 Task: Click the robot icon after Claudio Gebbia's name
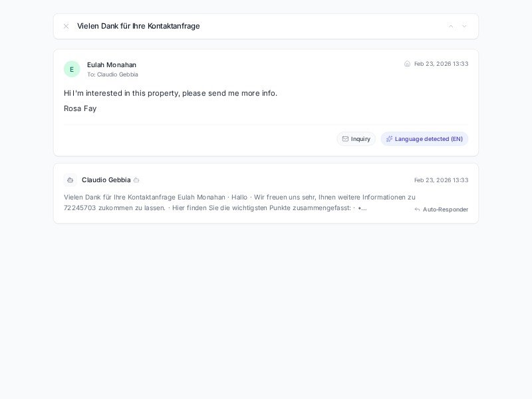point(136,180)
